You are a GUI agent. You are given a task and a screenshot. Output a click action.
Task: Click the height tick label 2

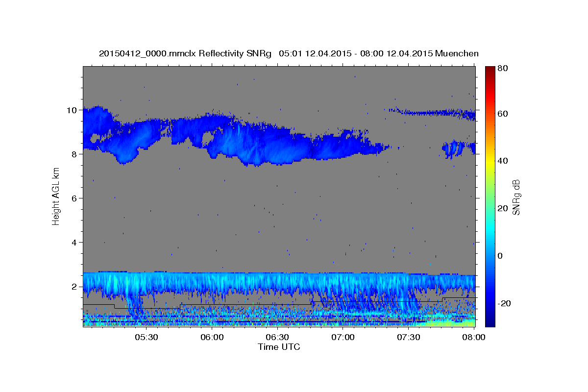coord(74,287)
